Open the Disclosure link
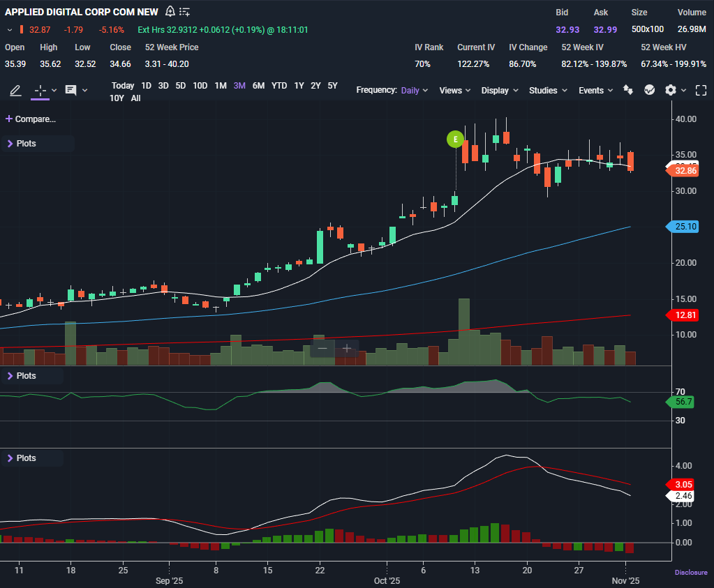Image resolution: width=714 pixels, height=588 pixels. pos(691,573)
